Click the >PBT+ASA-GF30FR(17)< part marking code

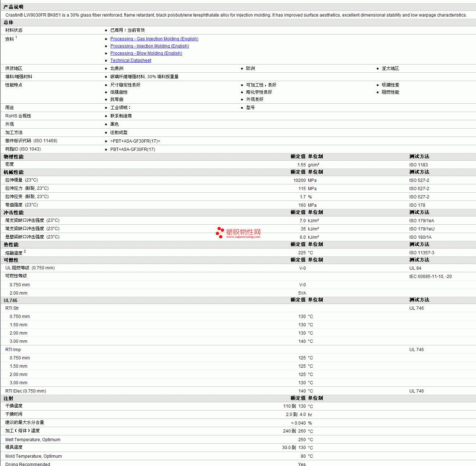(135, 141)
